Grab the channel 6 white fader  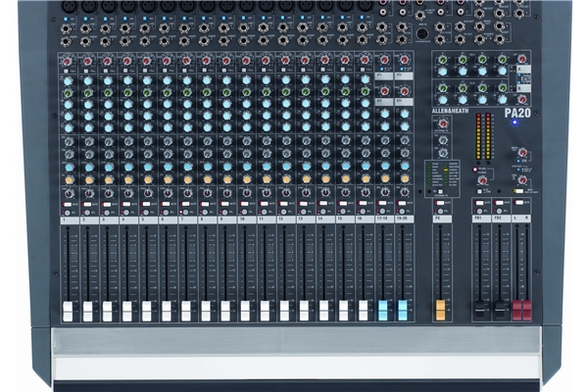[167, 311]
